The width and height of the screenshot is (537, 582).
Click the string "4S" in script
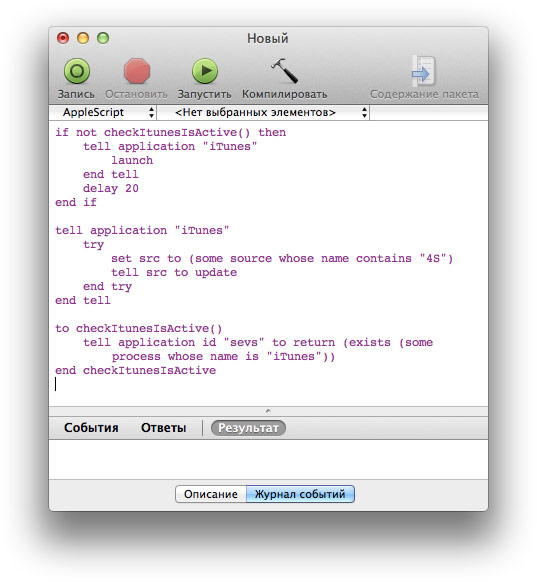pyautogui.click(x=433, y=258)
